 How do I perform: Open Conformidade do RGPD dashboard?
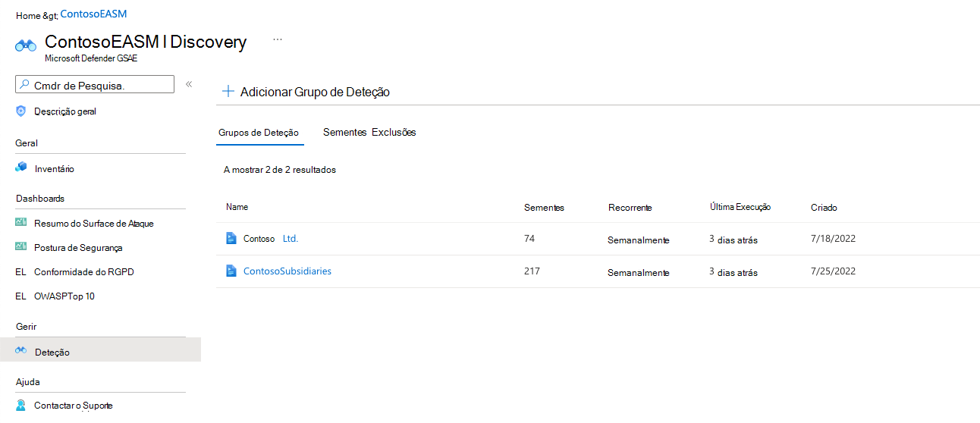pyautogui.click(x=84, y=272)
